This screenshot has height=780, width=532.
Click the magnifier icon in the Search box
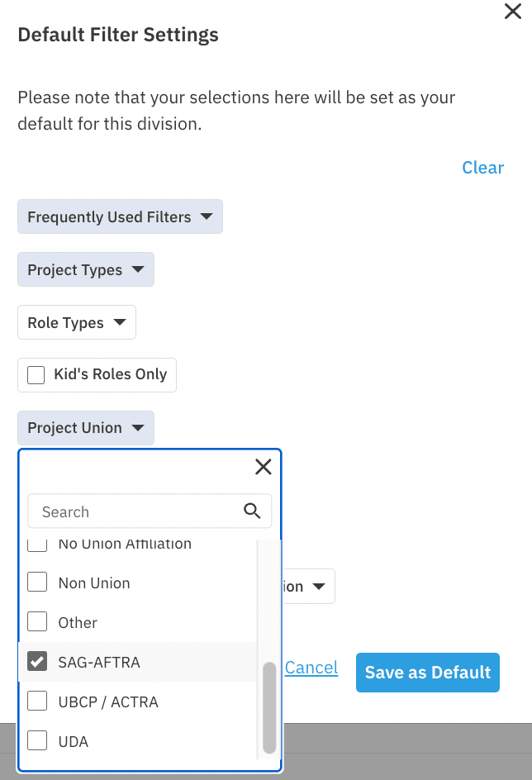pos(252,511)
